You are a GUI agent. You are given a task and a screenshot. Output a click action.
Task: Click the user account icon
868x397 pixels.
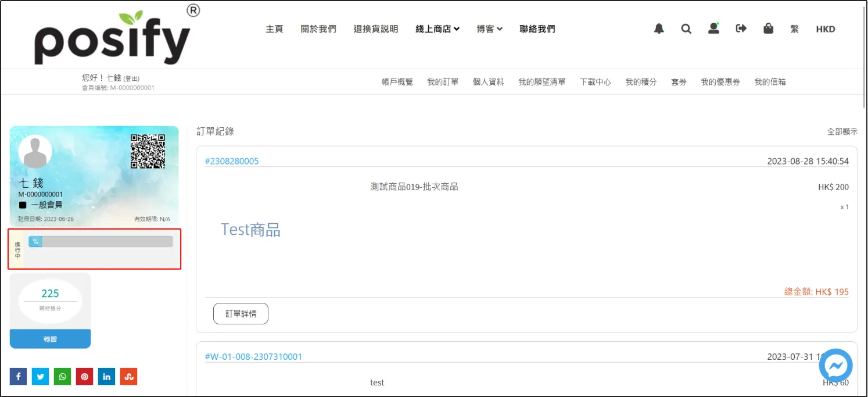pyautogui.click(x=713, y=28)
